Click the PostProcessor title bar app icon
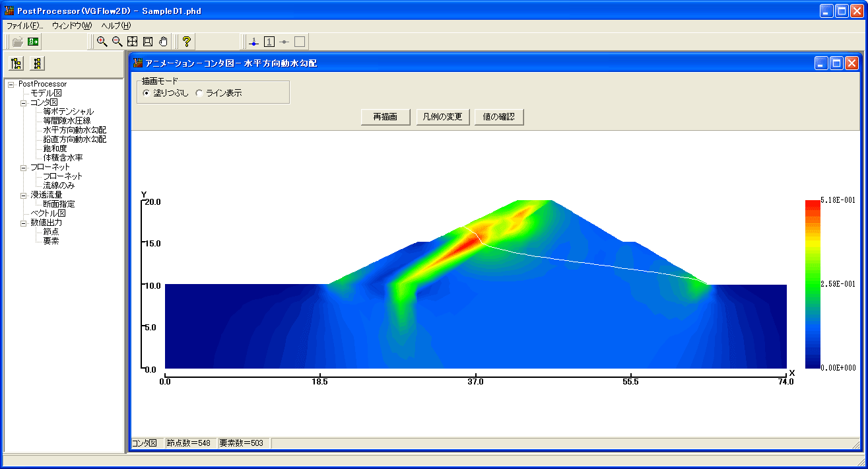The width and height of the screenshot is (868, 469). [x=10, y=11]
